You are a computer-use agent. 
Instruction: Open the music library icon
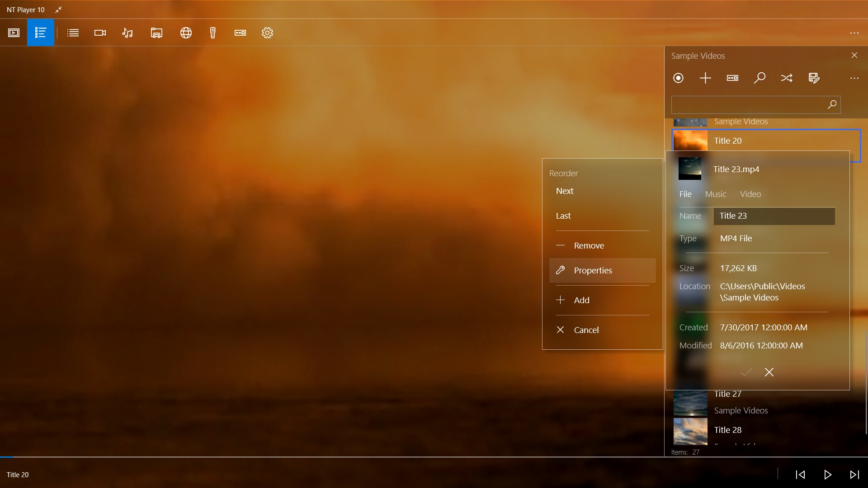[x=127, y=33]
